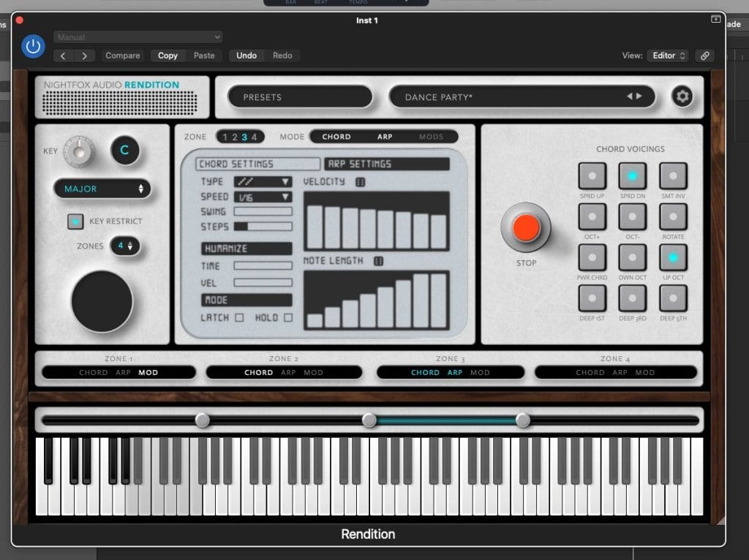
Task: Toggle PWR CHRD chord voicing
Action: point(592,257)
